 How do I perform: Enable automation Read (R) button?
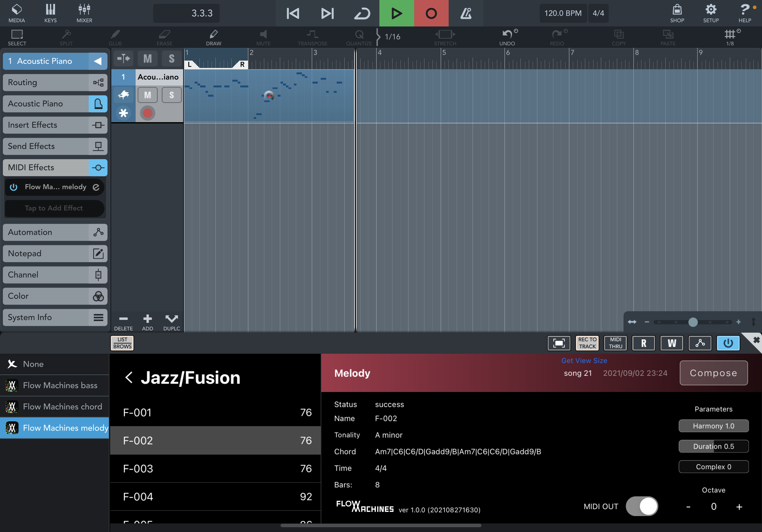pos(644,343)
